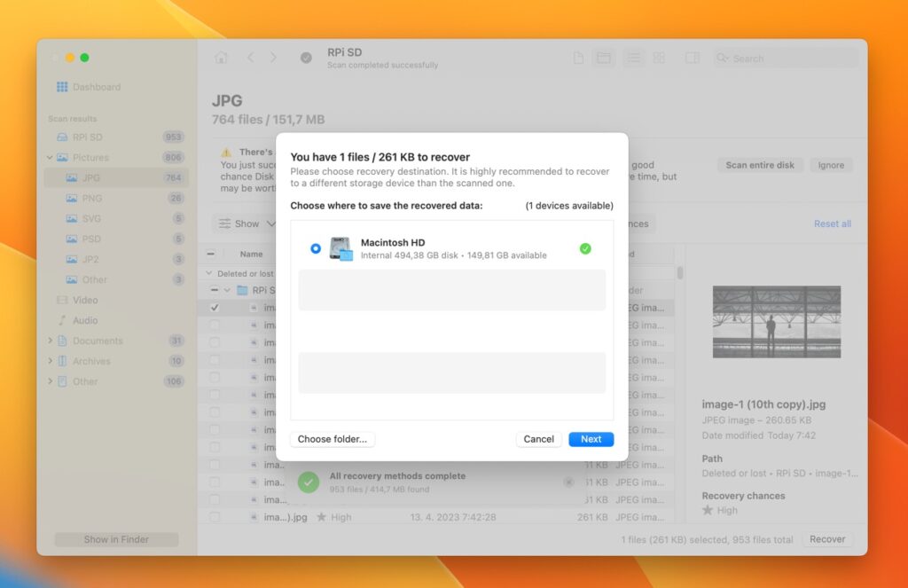
Task: Collapse the Pictures category in the sidebar
Action: [x=51, y=158]
